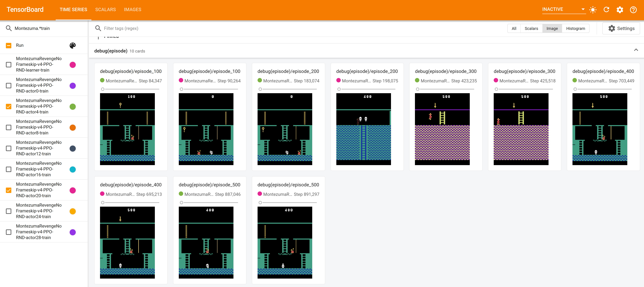
Task: Enable the RND-actor0-train run checkbox
Action: tap(8, 86)
